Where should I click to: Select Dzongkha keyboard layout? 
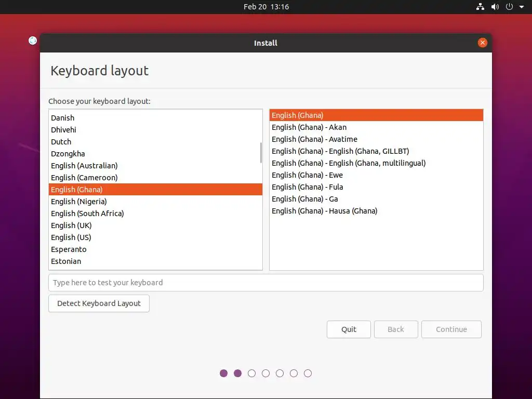[155, 154]
